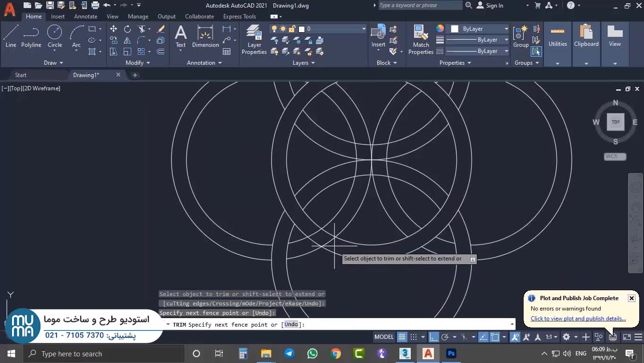Select the Match Properties tool
Screen dimensions: 644x363
point(421,40)
